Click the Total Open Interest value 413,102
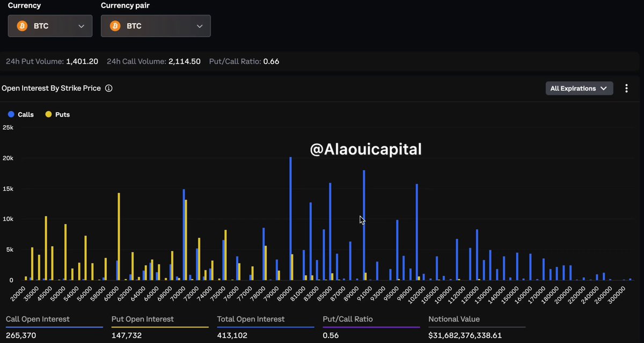 pos(232,335)
